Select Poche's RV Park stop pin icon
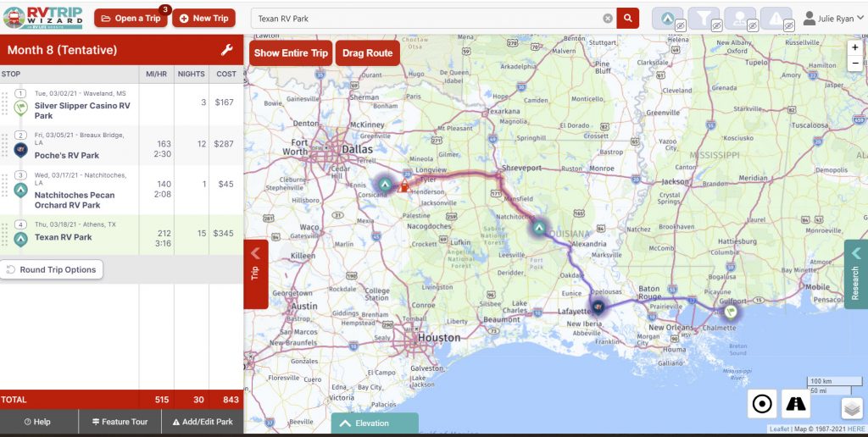 click(20, 149)
